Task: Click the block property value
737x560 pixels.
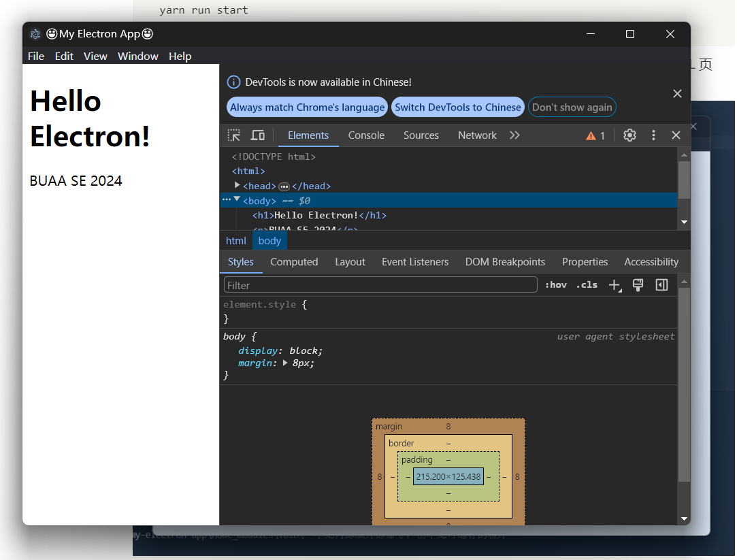Action: click(303, 351)
